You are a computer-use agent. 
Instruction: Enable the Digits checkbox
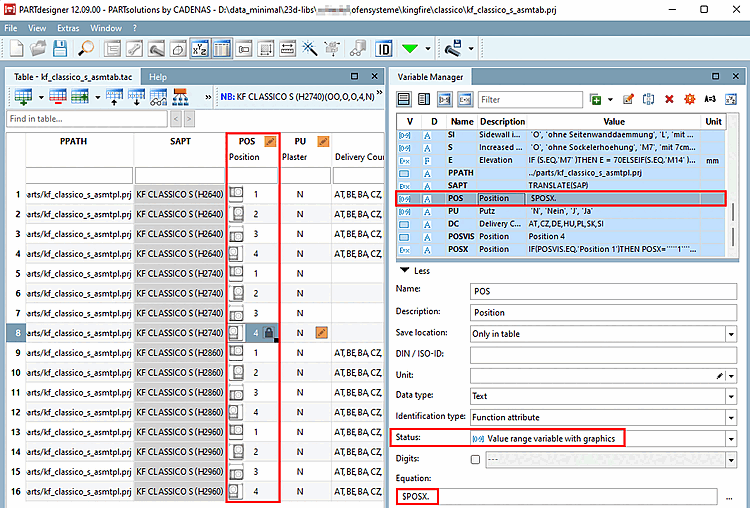(x=475, y=459)
